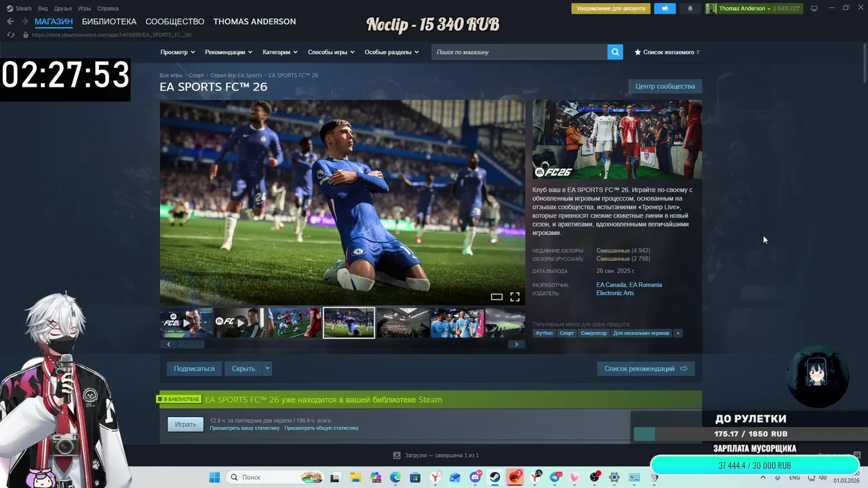Click the Загрузки download status bar
The width and height of the screenshot is (868, 488).
436,455
